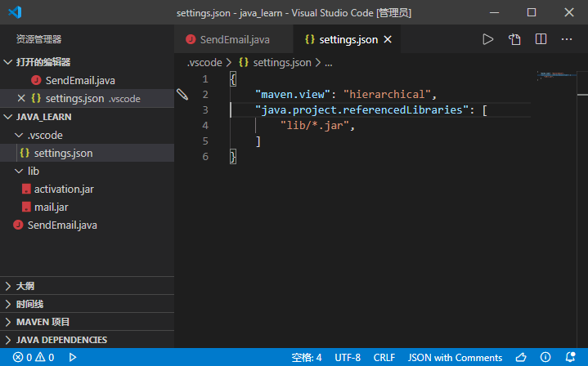
Task: Open notifications bell in status bar
Action: click(571, 357)
